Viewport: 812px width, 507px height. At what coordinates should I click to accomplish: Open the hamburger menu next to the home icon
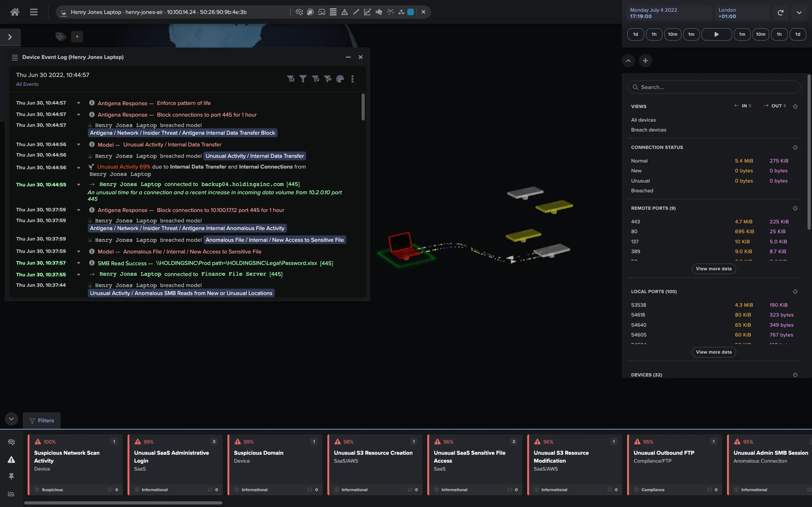coord(34,12)
